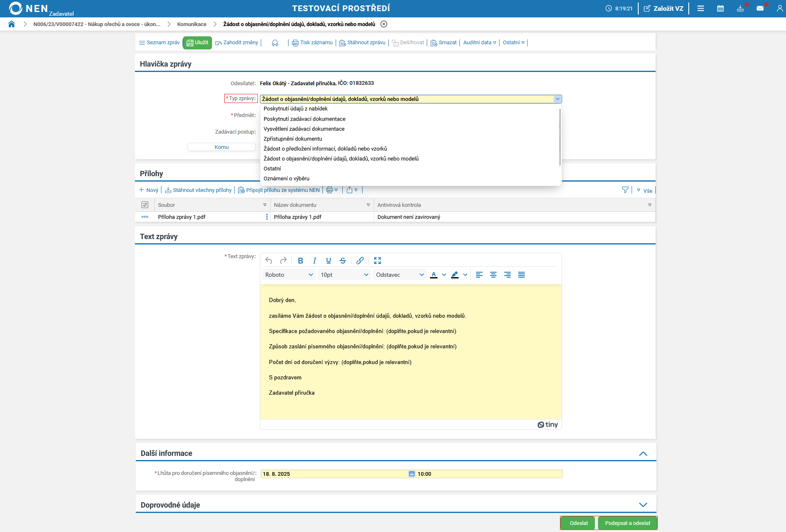Collapse Další informace section

click(643, 454)
